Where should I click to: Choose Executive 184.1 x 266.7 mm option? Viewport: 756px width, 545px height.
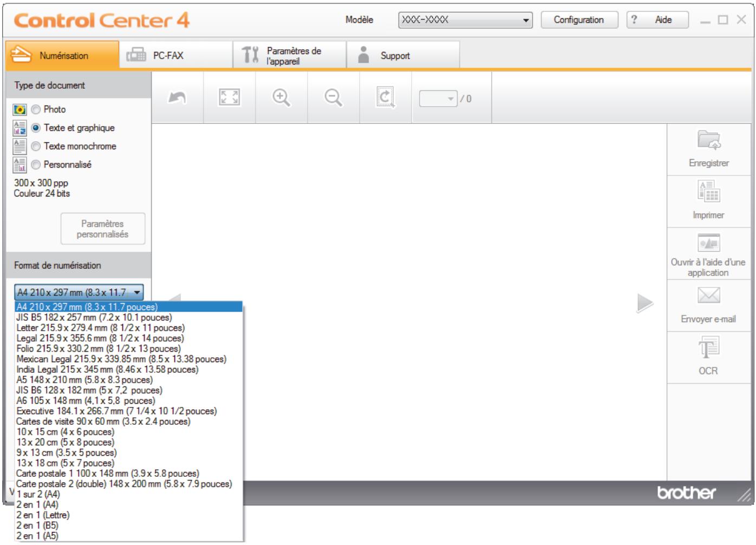129,411
